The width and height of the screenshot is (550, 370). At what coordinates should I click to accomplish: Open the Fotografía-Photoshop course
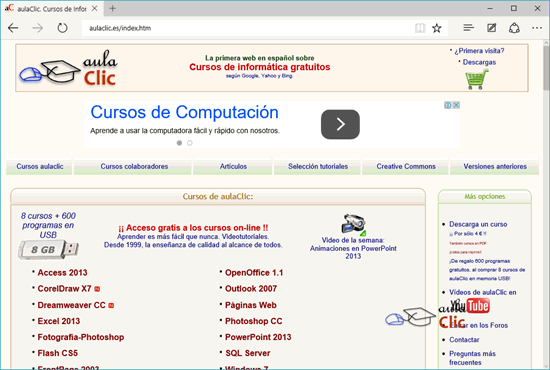pyautogui.click(x=81, y=337)
